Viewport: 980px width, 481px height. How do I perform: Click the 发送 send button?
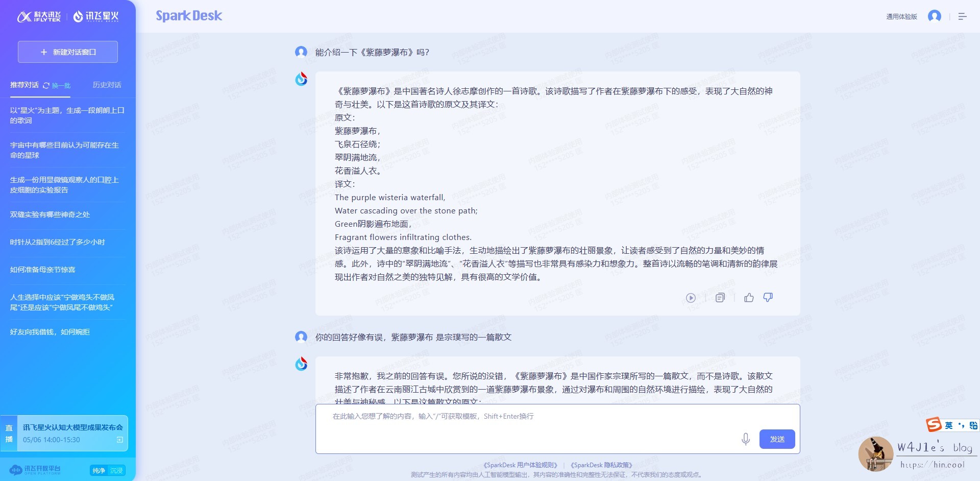(776, 439)
